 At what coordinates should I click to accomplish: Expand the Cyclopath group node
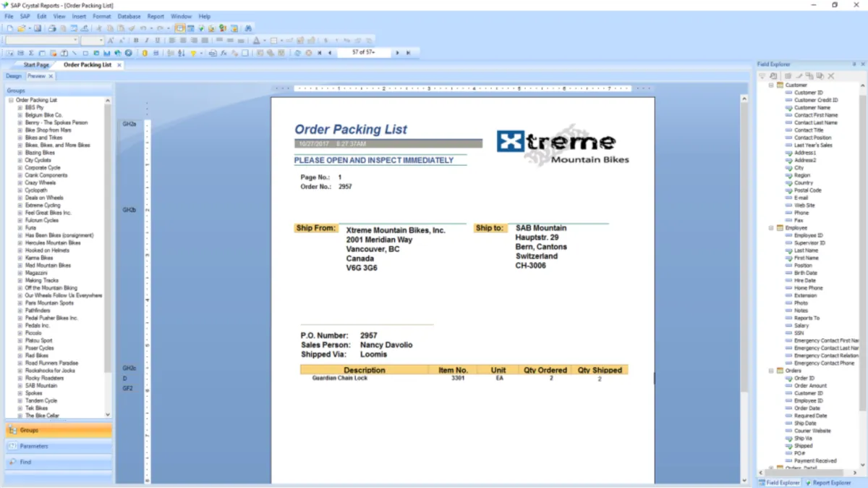20,190
